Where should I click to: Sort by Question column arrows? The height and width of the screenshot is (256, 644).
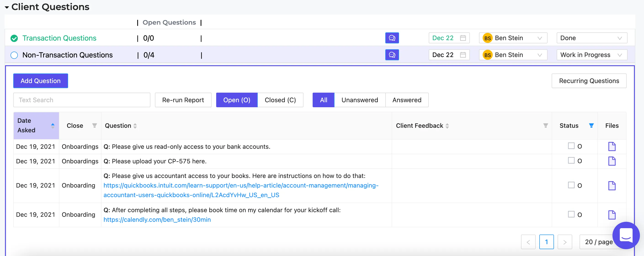135,126
